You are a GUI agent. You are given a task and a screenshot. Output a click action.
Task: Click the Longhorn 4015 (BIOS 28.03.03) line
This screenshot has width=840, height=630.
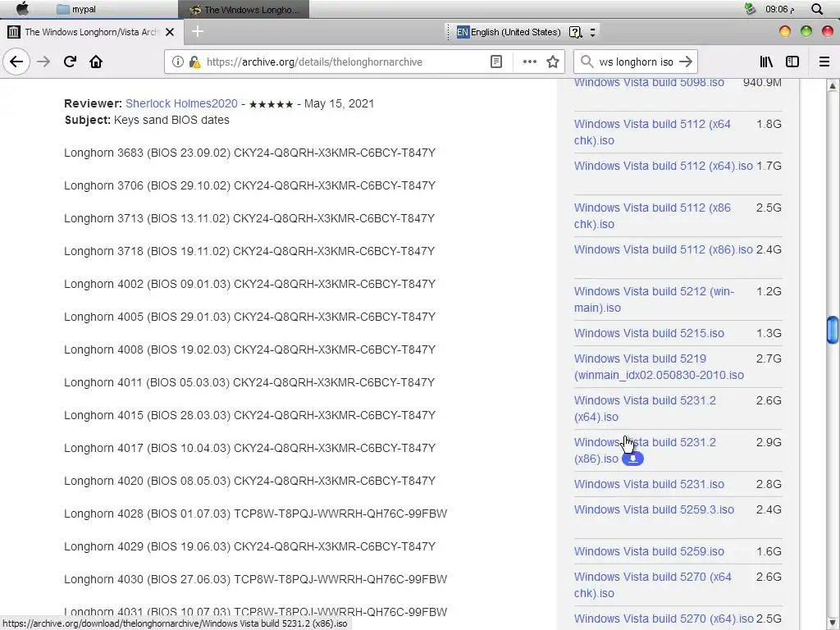coord(249,415)
